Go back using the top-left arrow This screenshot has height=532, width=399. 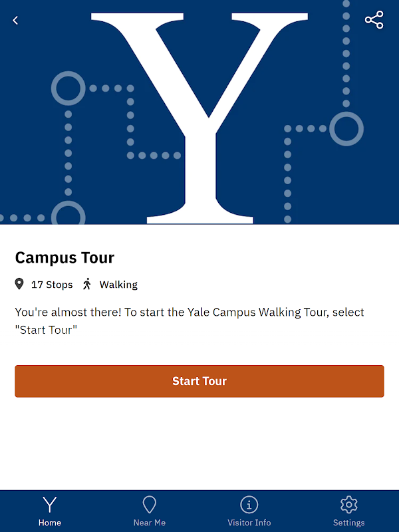click(x=15, y=21)
